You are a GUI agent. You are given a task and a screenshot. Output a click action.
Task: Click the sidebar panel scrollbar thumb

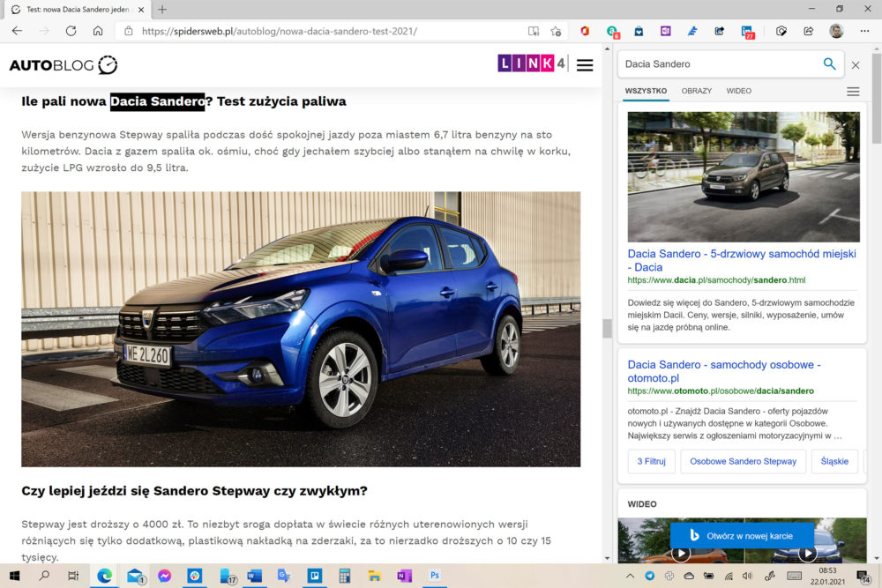pyautogui.click(x=877, y=99)
